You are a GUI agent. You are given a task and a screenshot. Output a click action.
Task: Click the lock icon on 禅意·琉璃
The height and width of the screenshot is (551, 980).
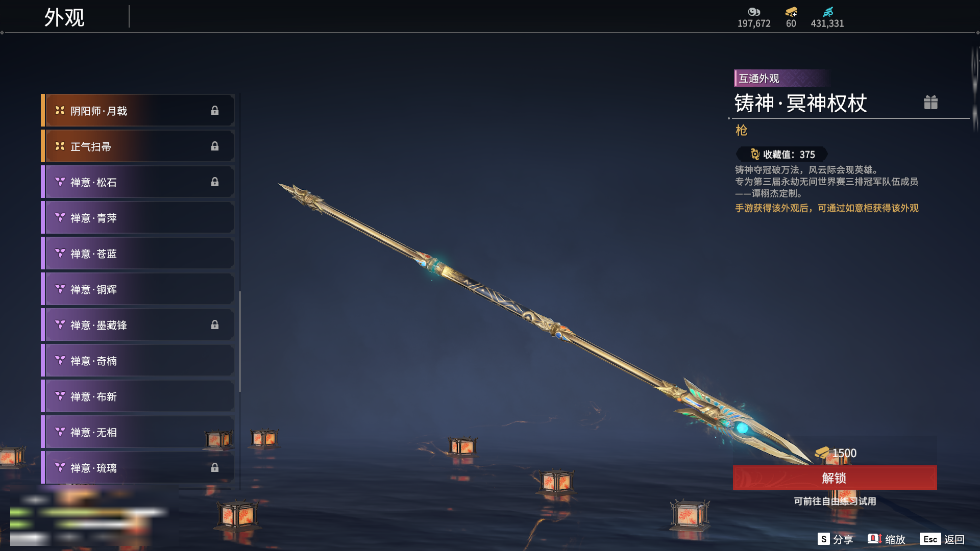tap(215, 468)
